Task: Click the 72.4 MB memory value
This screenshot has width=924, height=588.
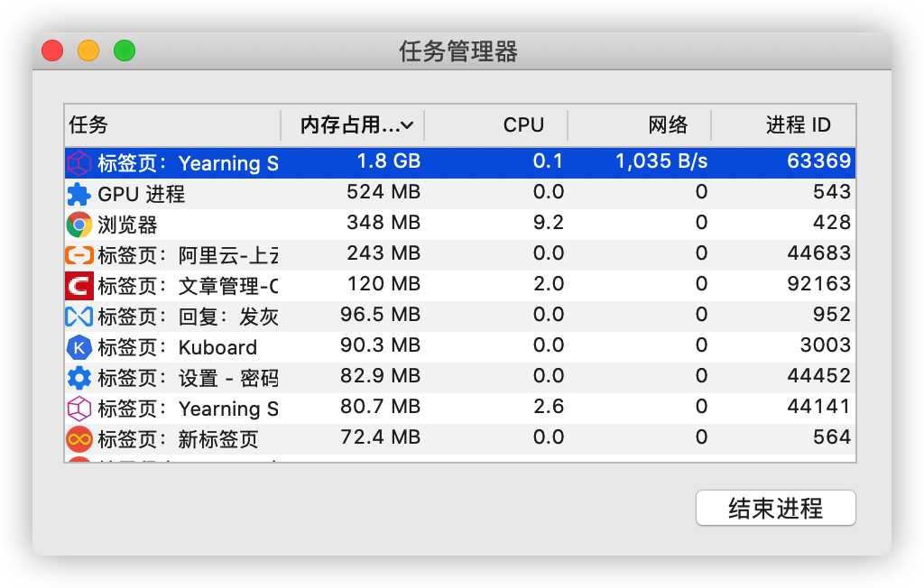Action: pos(381,436)
